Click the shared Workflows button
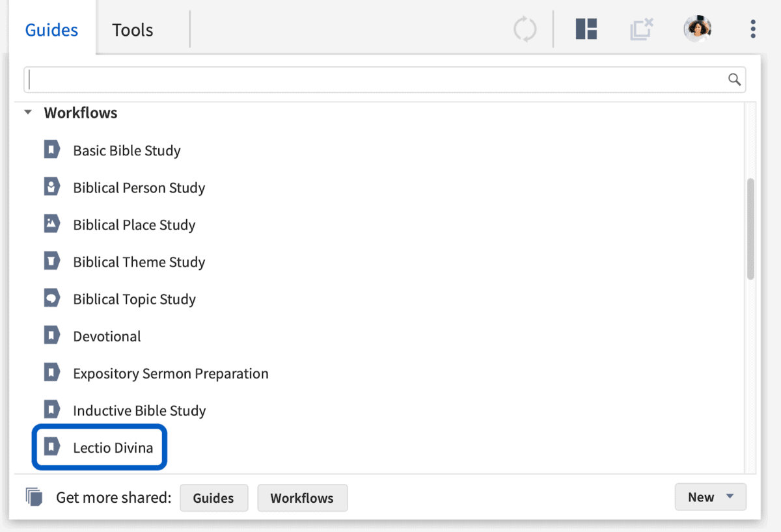Viewport: 781px width, 532px height. click(302, 498)
